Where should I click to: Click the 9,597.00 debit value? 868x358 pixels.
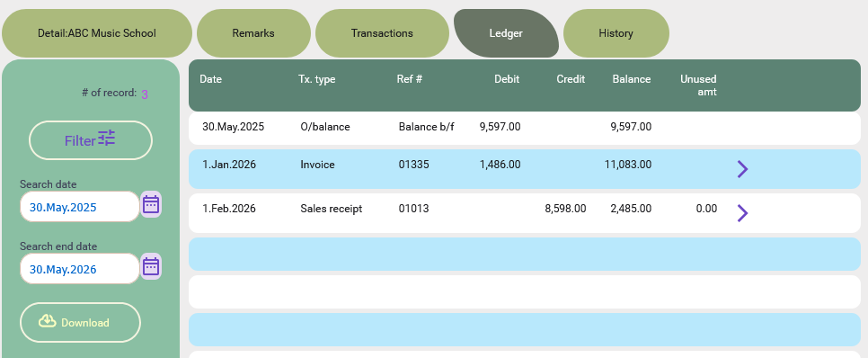(x=500, y=127)
